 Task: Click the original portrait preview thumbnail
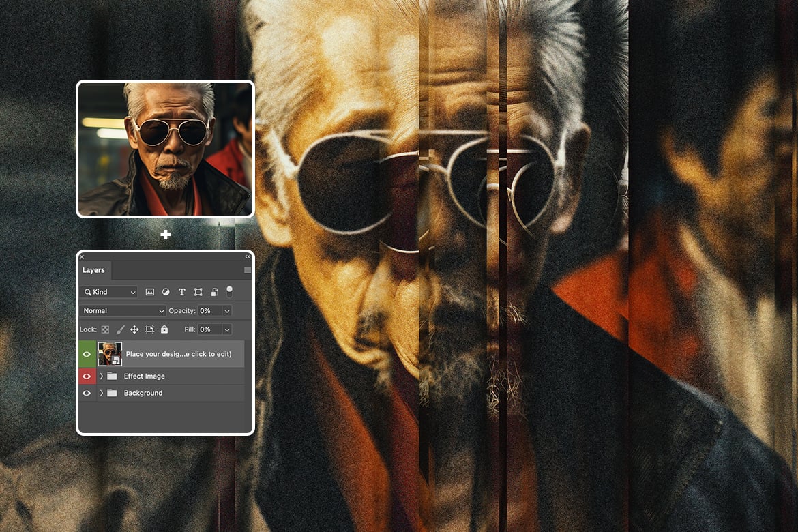tap(165, 149)
